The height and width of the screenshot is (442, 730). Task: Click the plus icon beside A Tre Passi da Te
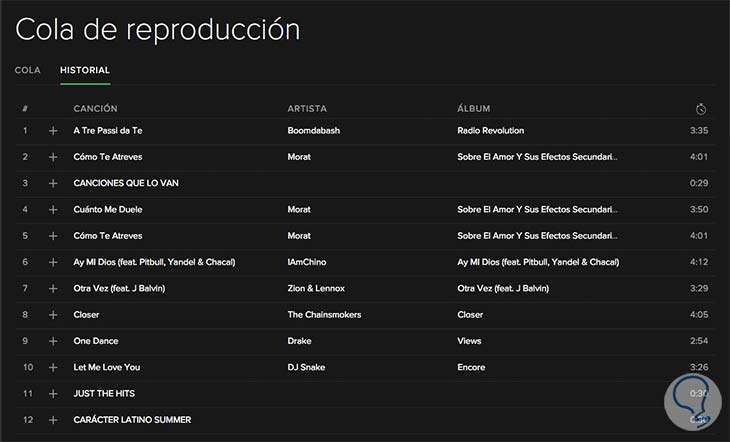coord(54,131)
